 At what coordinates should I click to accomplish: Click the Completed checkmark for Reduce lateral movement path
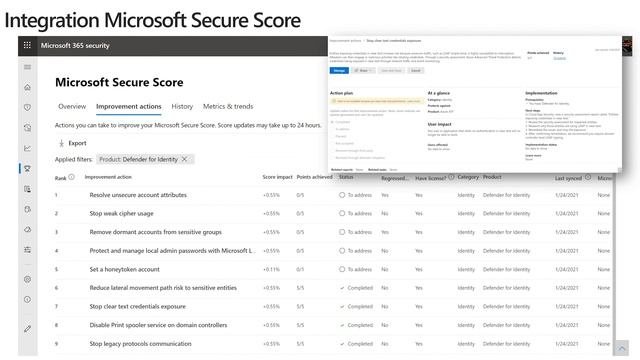coord(342,288)
